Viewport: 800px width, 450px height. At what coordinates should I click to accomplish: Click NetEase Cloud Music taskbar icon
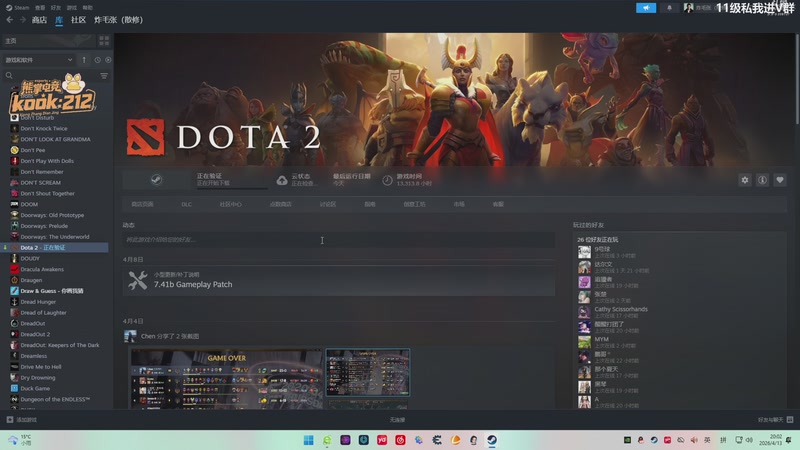(x=401, y=440)
